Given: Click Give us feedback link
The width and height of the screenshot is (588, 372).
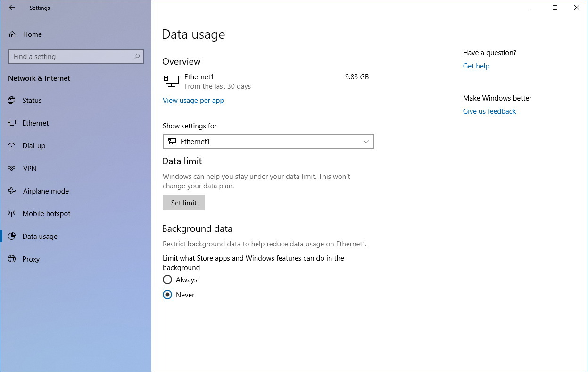Looking at the screenshot, I should coord(489,111).
